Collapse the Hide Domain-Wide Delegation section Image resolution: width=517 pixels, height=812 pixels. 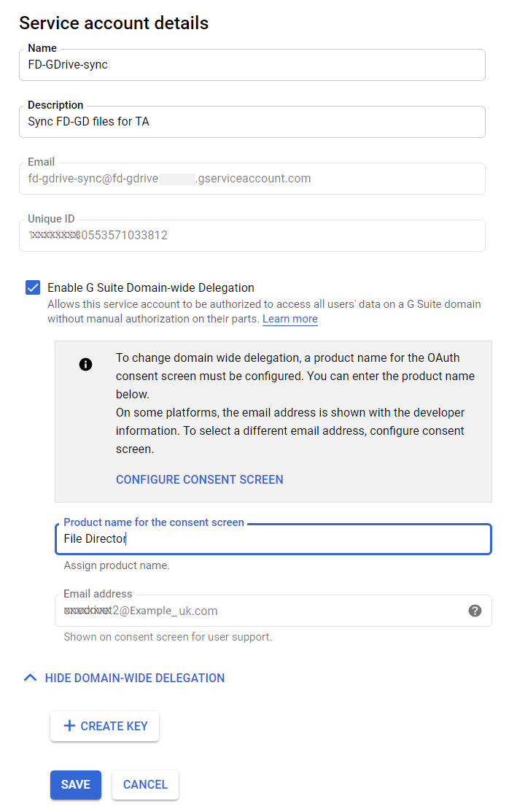tap(134, 678)
